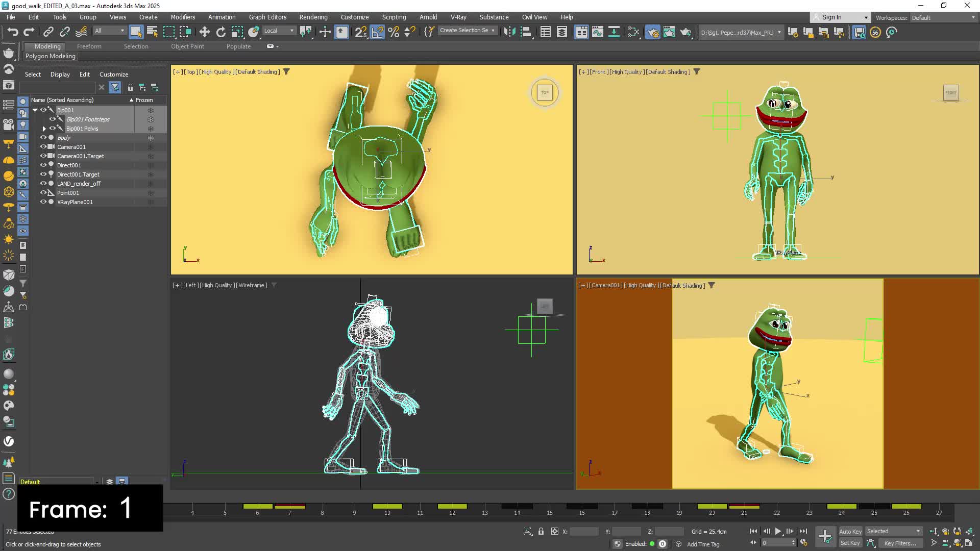Toggle visibility of Camera001
The height and width of the screenshot is (551, 980).
(43, 147)
